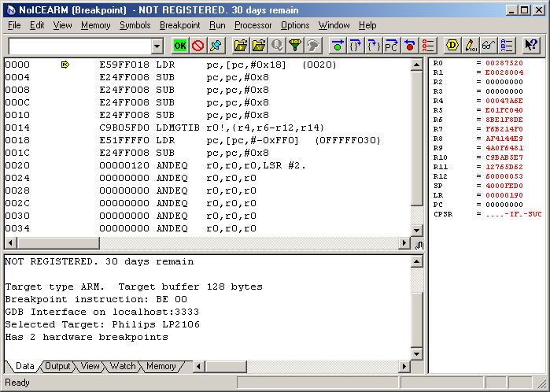The image size is (550, 392).
Task: Click the grayed Q toolbar icon
Action: tap(277, 46)
